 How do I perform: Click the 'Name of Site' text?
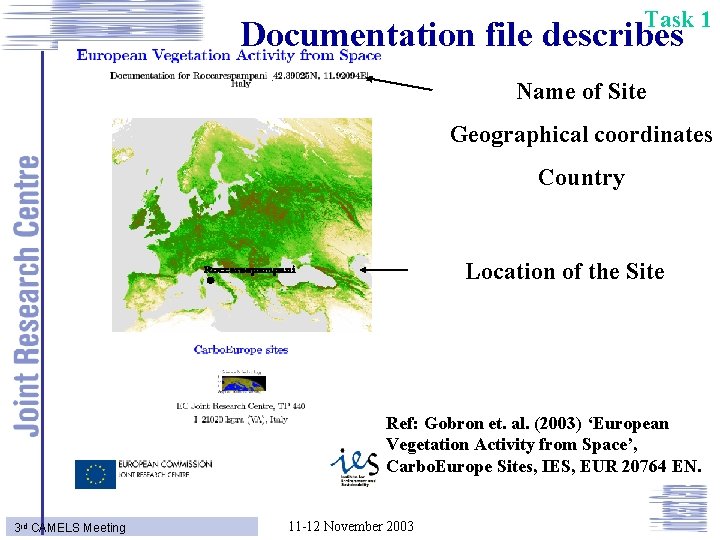coord(581,91)
